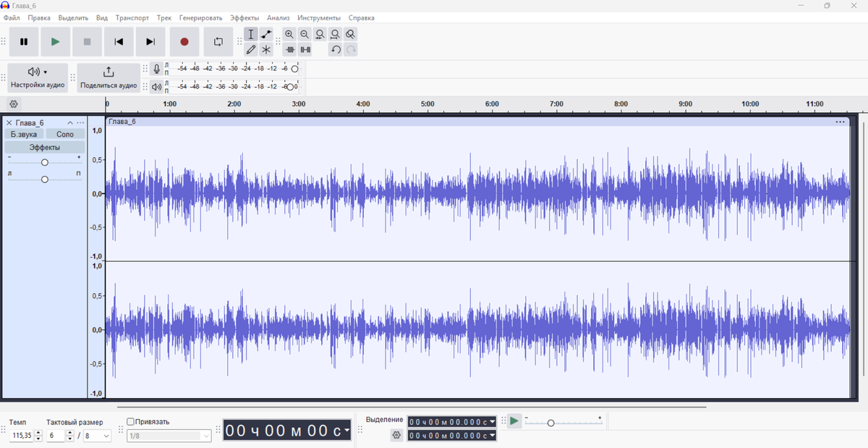868x448 pixels.
Task: Click the Темп value field 115,35
Action: pyautogui.click(x=22, y=436)
